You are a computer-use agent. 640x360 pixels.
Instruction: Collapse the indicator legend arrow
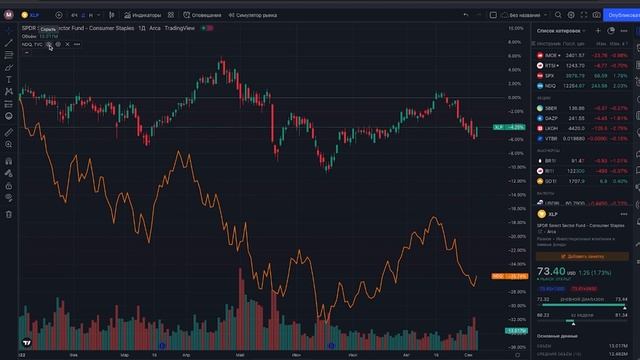coord(27,53)
